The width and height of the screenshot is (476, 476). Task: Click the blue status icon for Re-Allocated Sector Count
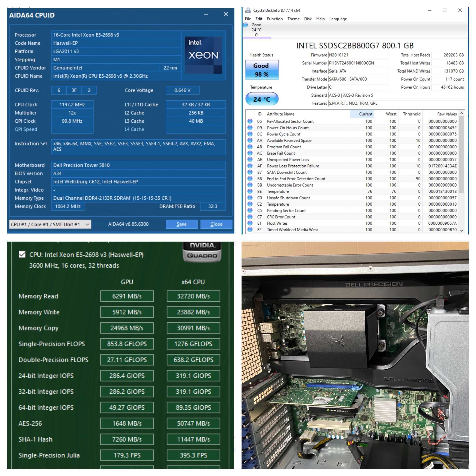coord(250,121)
